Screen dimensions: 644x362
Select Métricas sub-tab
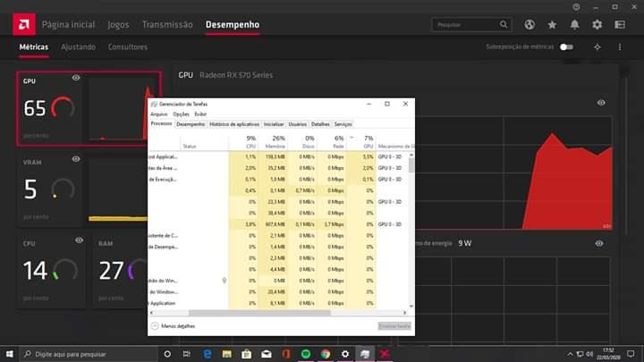[34, 47]
